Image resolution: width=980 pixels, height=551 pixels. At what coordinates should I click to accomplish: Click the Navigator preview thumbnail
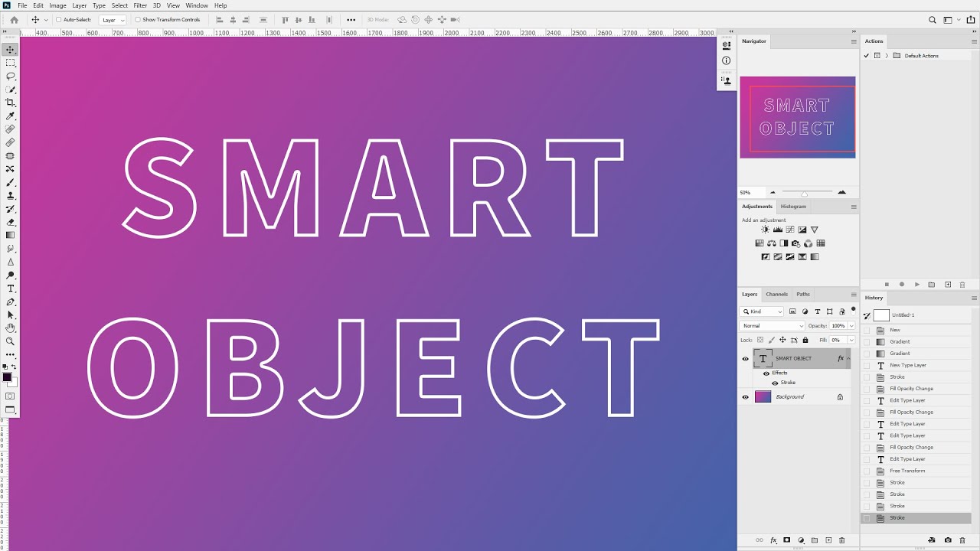(x=797, y=117)
